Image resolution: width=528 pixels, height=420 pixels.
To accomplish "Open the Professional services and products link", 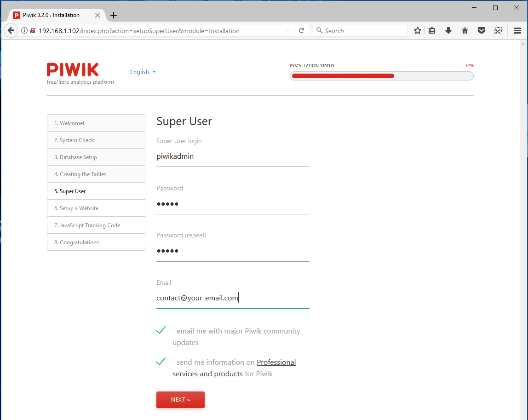I will point(234,368).
